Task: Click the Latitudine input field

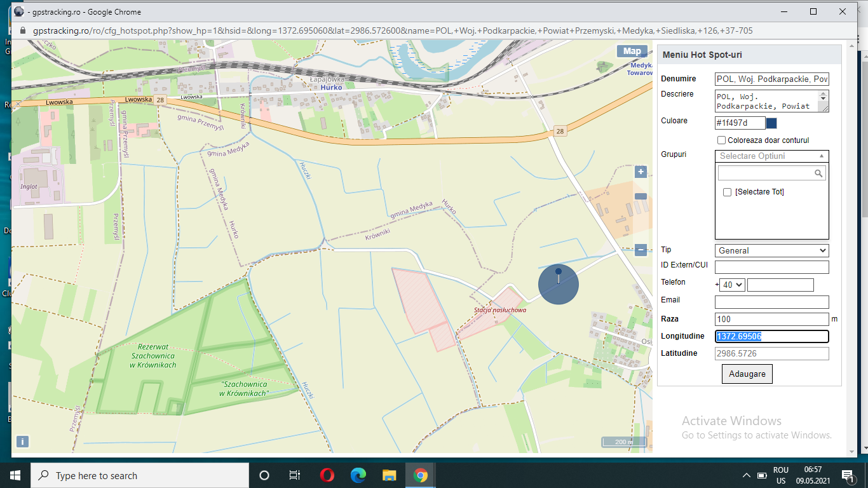Action: point(771,354)
